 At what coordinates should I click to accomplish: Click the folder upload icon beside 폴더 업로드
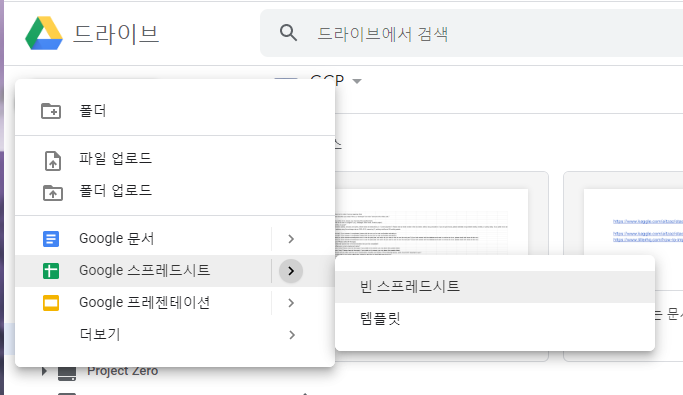[x=53, y=192]
